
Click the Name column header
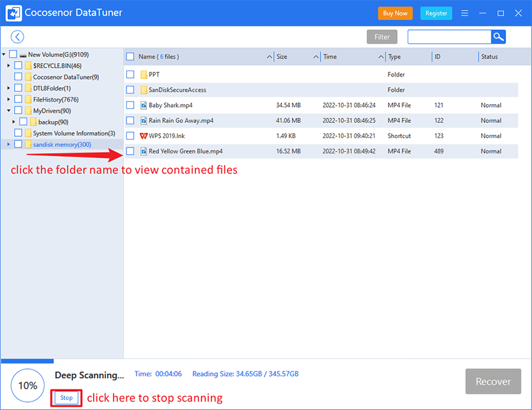pyautogui.click(x=158, y=56)
